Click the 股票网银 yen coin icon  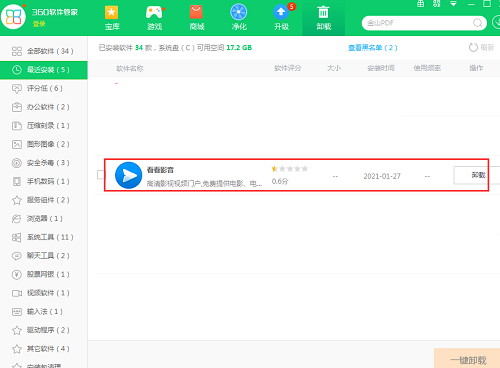coord(17,274)
